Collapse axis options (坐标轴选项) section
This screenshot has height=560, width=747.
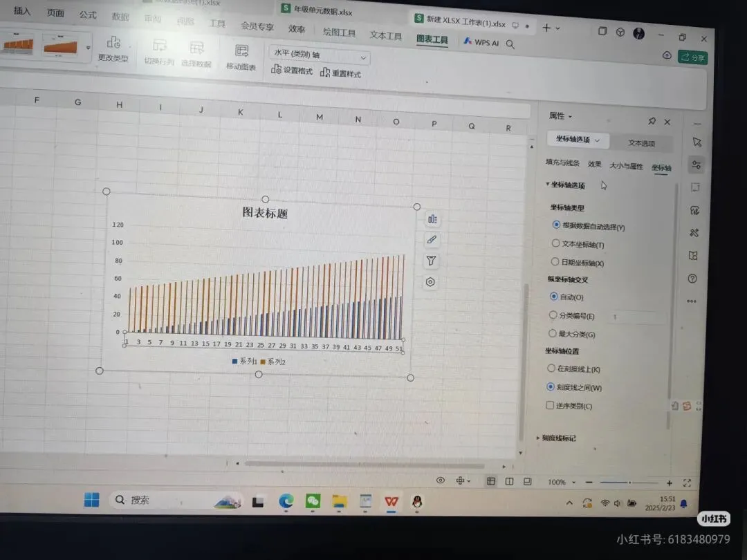(x=566, y=185)
